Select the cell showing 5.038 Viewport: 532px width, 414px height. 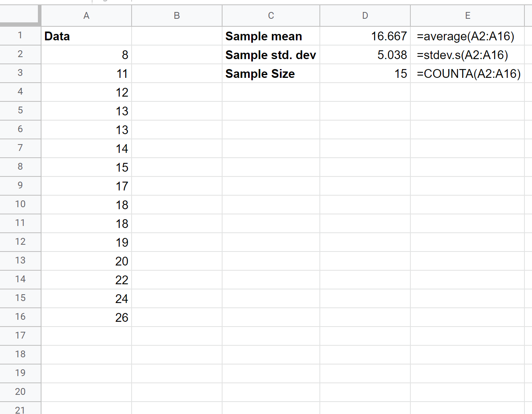coord(365,55)
